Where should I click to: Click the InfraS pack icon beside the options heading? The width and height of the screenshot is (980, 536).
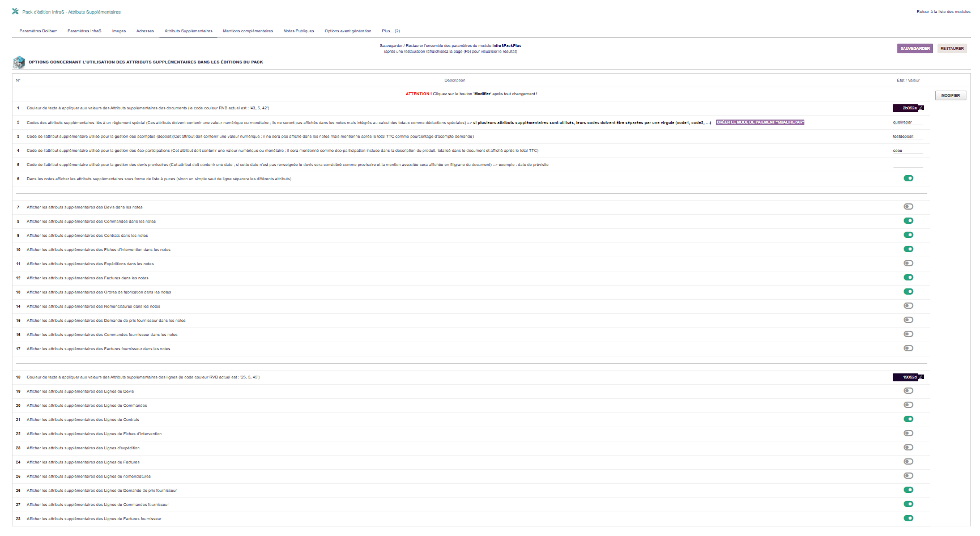[19, 62]
